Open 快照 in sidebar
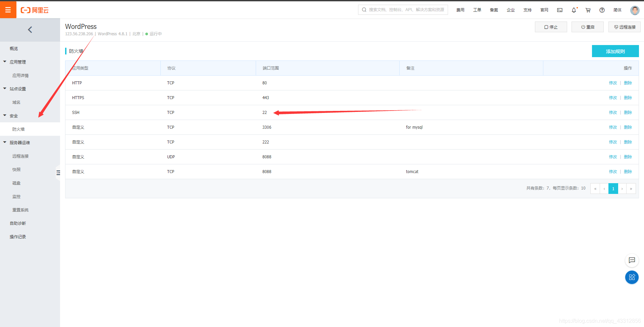 tap(16, 169)
